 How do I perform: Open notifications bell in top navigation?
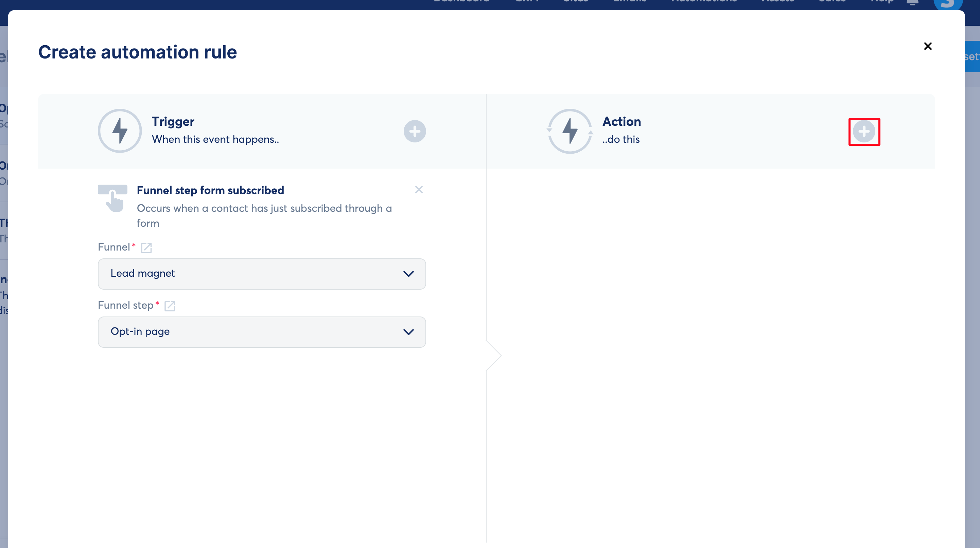tap(912, 2)
